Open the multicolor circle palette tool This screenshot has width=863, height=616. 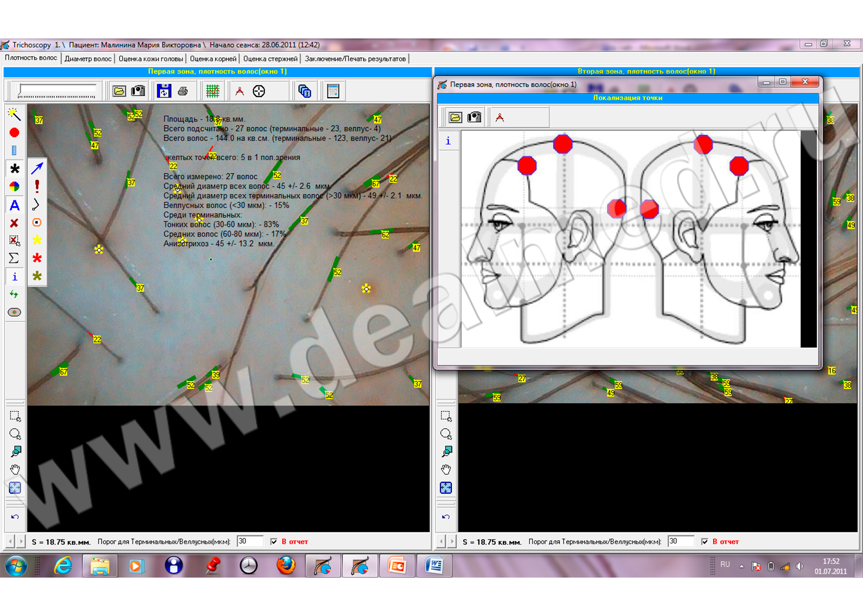coord(14,186)
